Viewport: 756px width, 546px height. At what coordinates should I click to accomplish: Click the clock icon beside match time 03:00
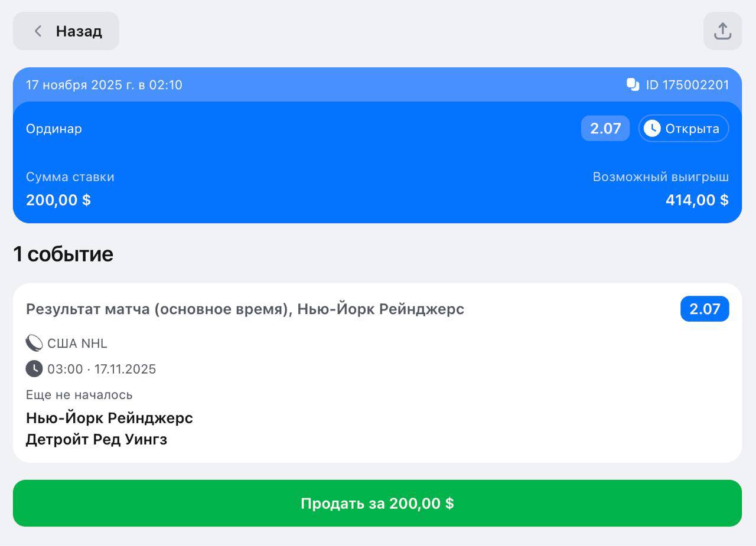tap(34, 369)
